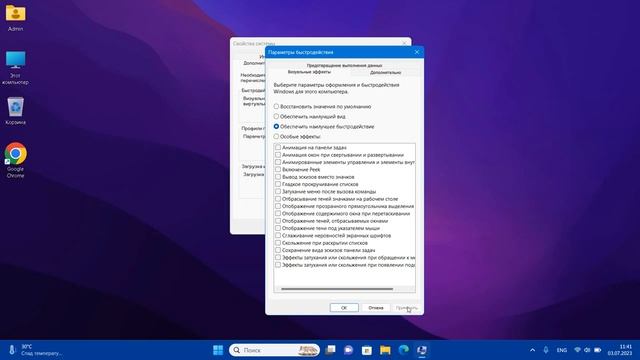Switch the ENG input language indicator
This screenshot has width=640, height=360.
coord(562,350)
